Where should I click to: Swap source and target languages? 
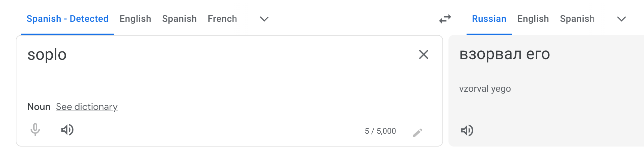point(445,19)
